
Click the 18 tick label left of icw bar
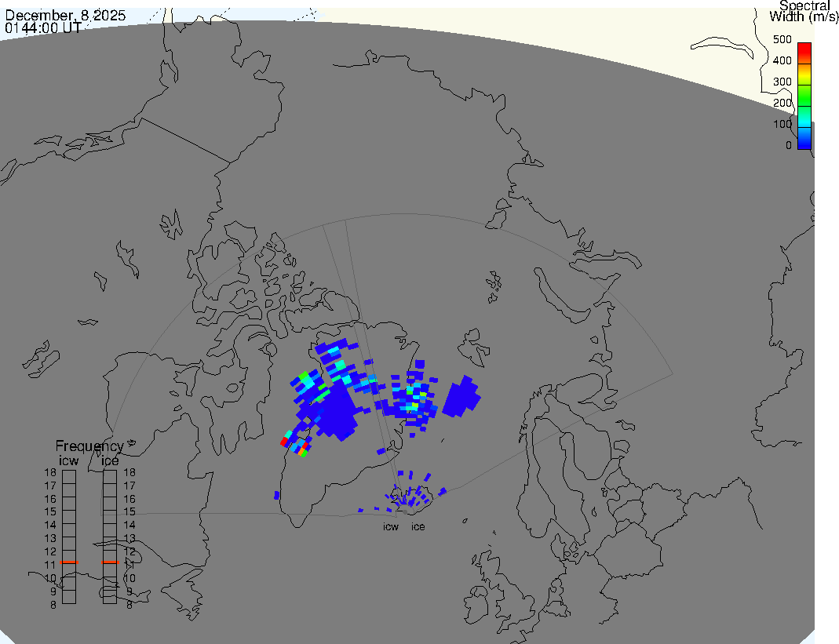[x=50, y=472]
